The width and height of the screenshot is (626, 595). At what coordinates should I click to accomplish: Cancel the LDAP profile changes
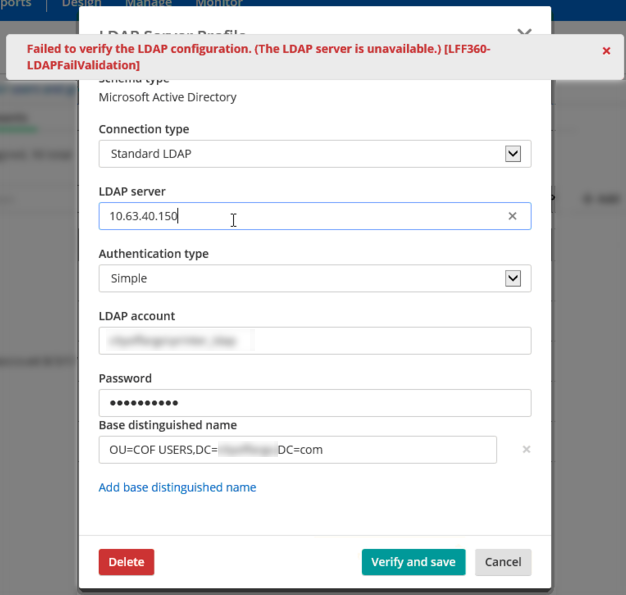tap(503, 562)
